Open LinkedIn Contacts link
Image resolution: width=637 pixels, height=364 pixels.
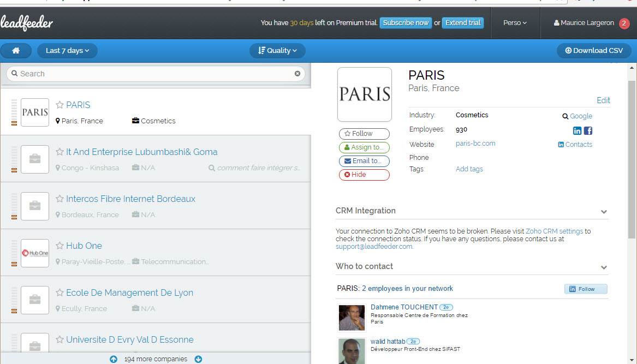(x=575, y=144)
